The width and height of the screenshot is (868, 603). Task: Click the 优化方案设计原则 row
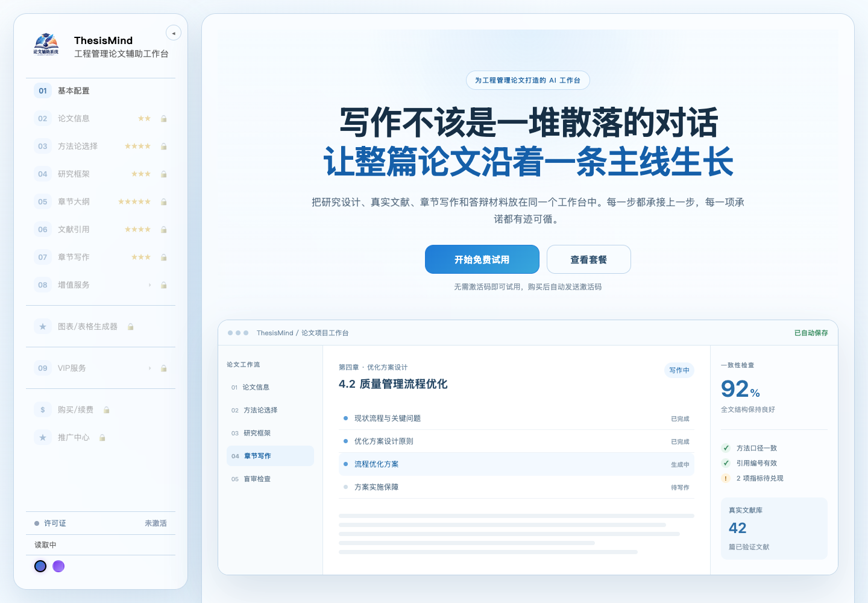click(x=517, y=441)
